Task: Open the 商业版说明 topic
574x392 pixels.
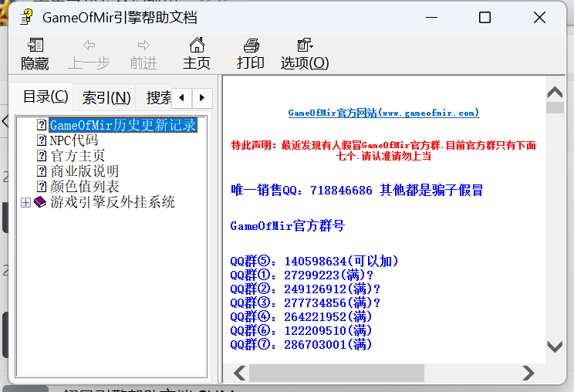Action: pos(84,171)
